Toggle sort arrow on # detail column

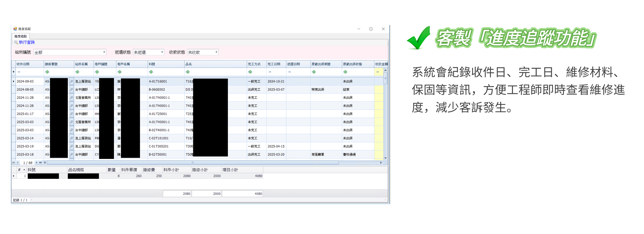(24, 170)
